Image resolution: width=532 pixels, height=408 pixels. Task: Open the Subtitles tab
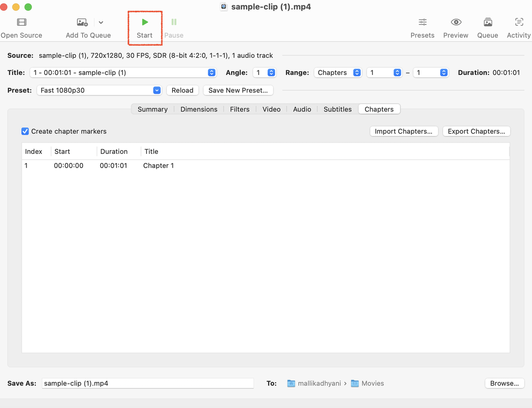(337, 109)
